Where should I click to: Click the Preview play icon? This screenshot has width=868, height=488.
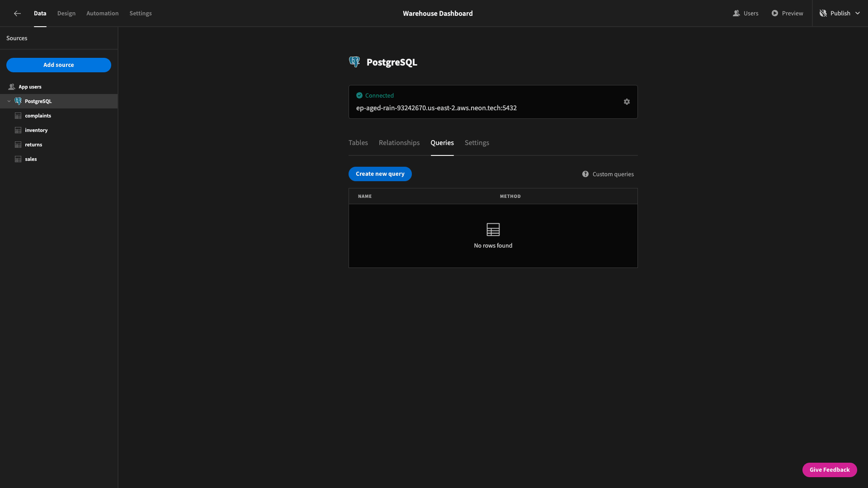coord(775,14)
